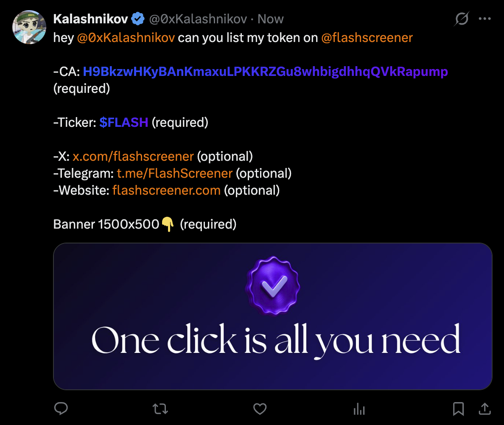Open the 'One click is all you need' banner image
This screenshot has width=504, height=425.
click(273, 316)
